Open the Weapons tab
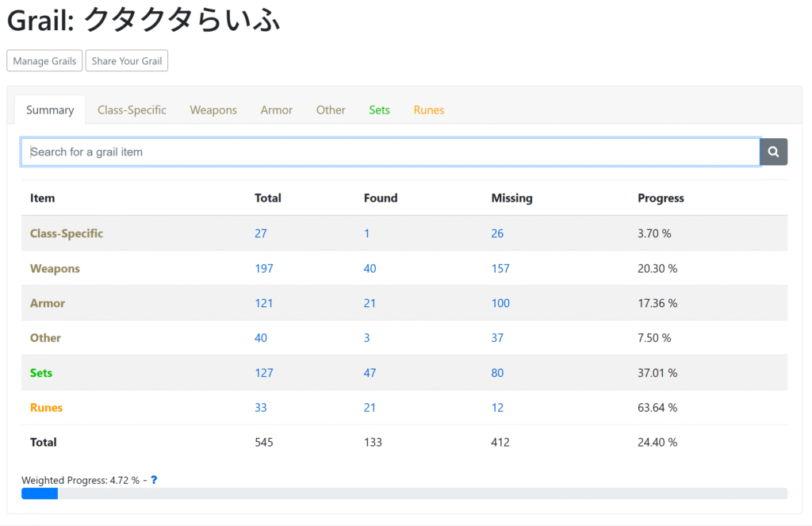This screenshot has width=812, height=526. click(213, 110)
